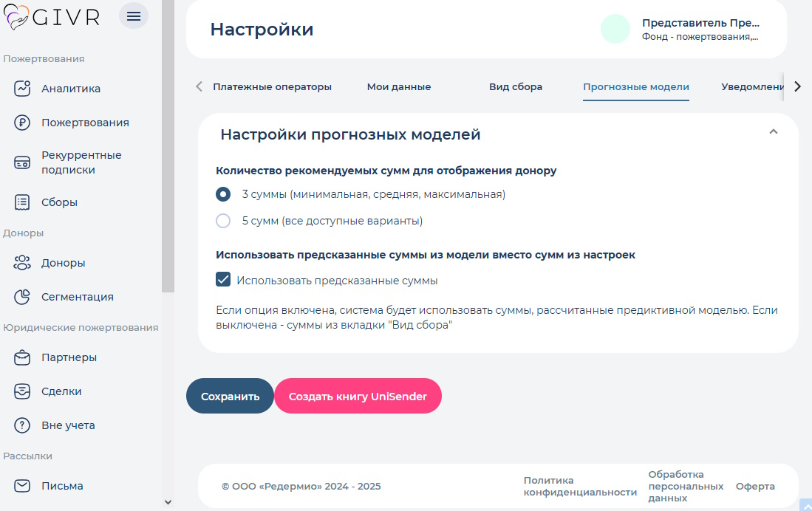Uncheck Использовать предсказанные суммы
This screenshot has width=812, height=511.
[222, 280]
